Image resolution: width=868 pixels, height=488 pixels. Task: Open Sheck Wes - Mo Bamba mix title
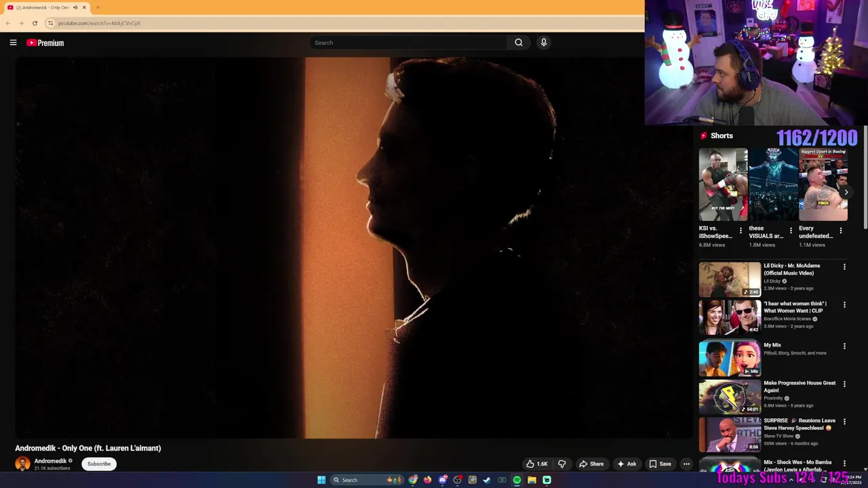click(x=797, y=466)
